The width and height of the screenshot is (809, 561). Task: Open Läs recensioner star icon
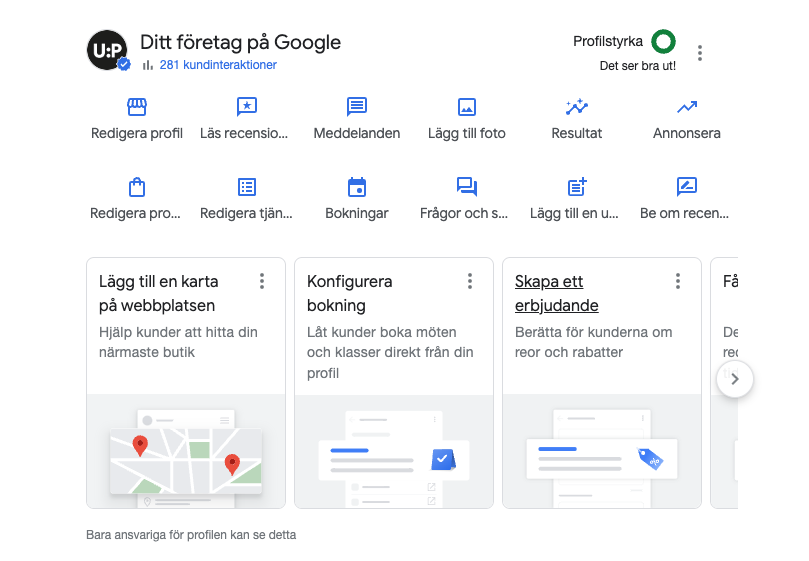click(x=246, y=107)
